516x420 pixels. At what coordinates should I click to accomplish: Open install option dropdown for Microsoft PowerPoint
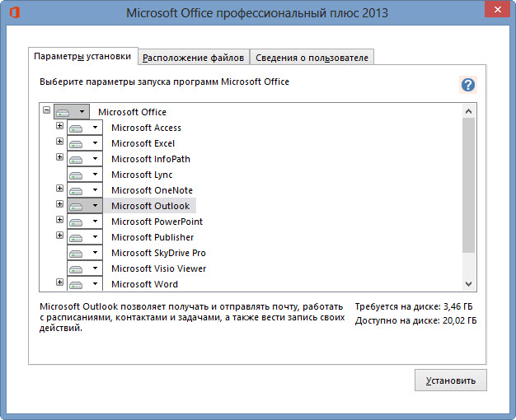click(x=85, y=222)
